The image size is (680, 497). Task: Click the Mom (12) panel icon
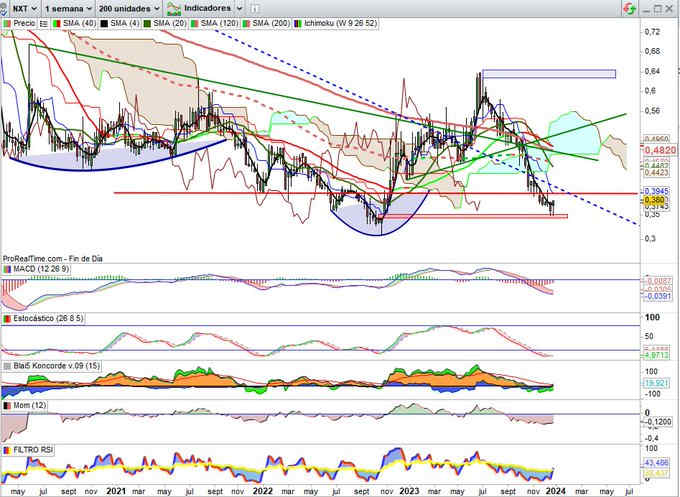[7, 405]
